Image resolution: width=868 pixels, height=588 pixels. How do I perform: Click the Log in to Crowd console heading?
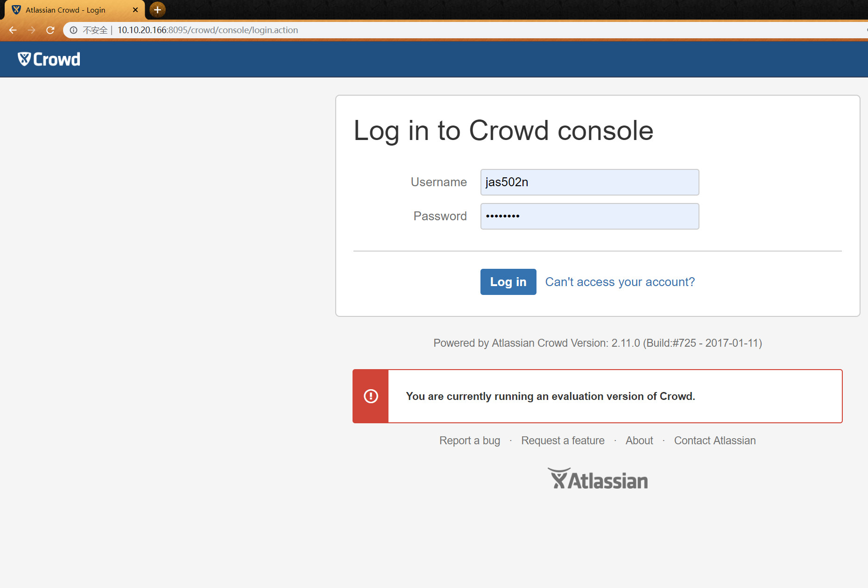[x=503, y=130]
